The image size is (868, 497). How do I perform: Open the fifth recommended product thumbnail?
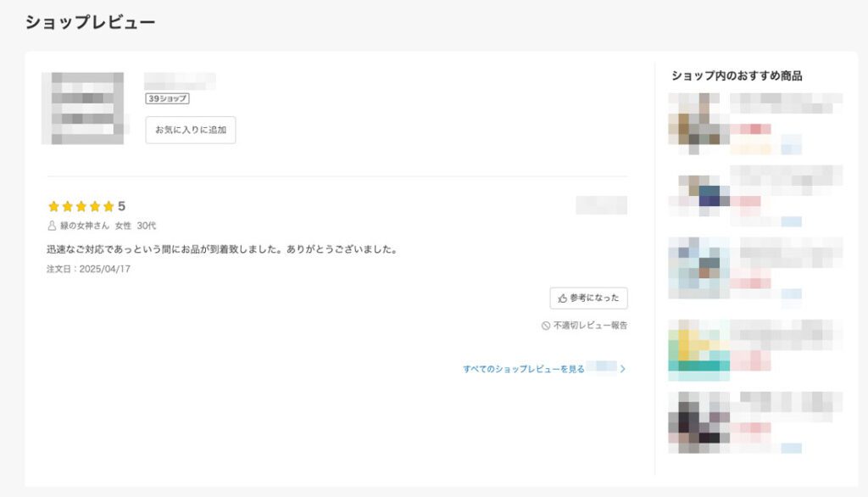coord(699,422)
